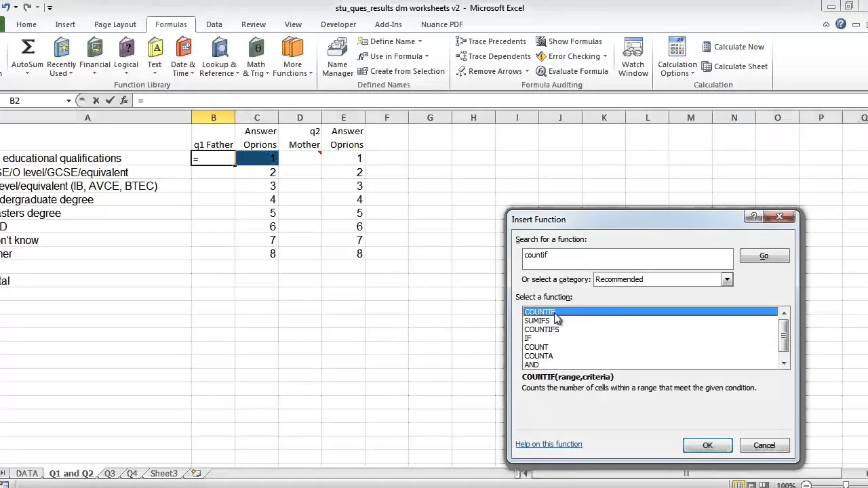Switch to the Insert tab
Viewport: 868px width, 488px height.
65,24
